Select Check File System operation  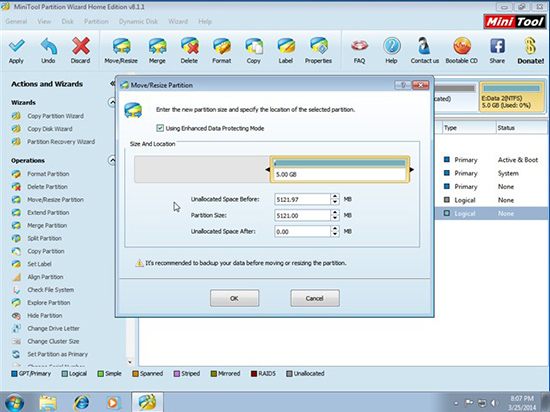[51, 290]
